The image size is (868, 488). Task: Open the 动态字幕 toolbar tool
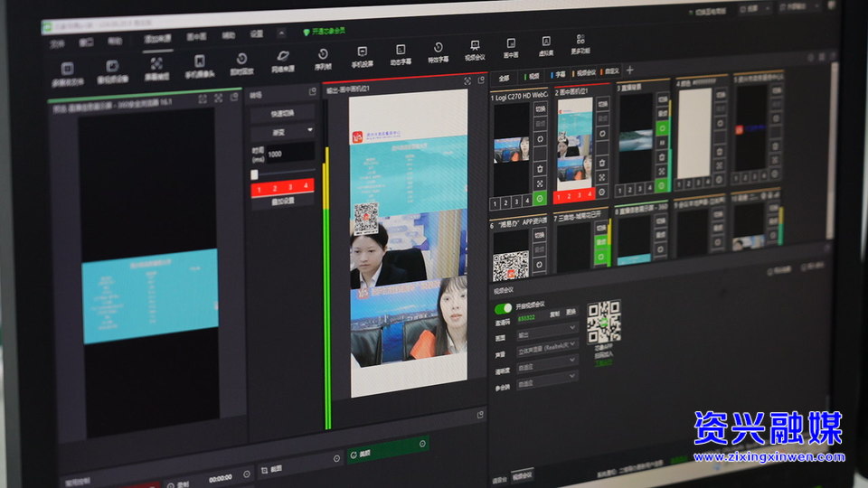point(401,55)
